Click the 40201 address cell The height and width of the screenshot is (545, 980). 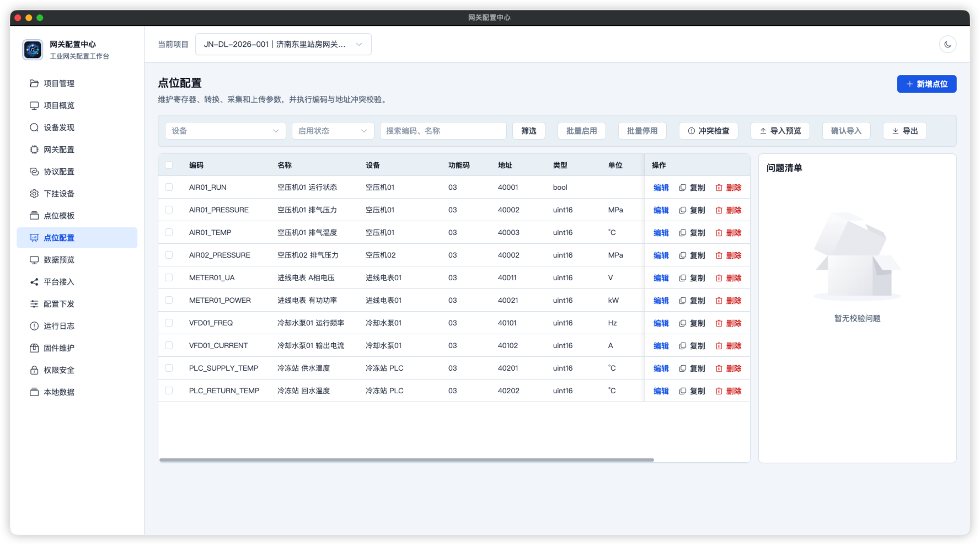click(x=508, y=368)
